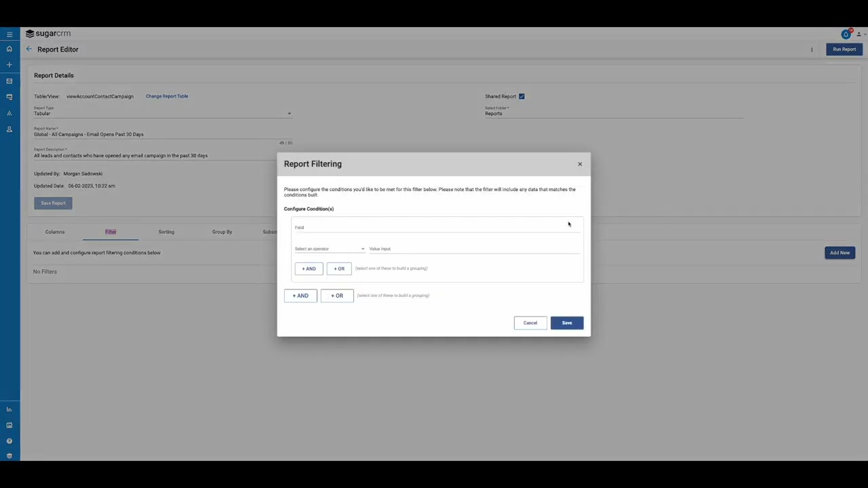Click Add New filter button

coord(840,253)
